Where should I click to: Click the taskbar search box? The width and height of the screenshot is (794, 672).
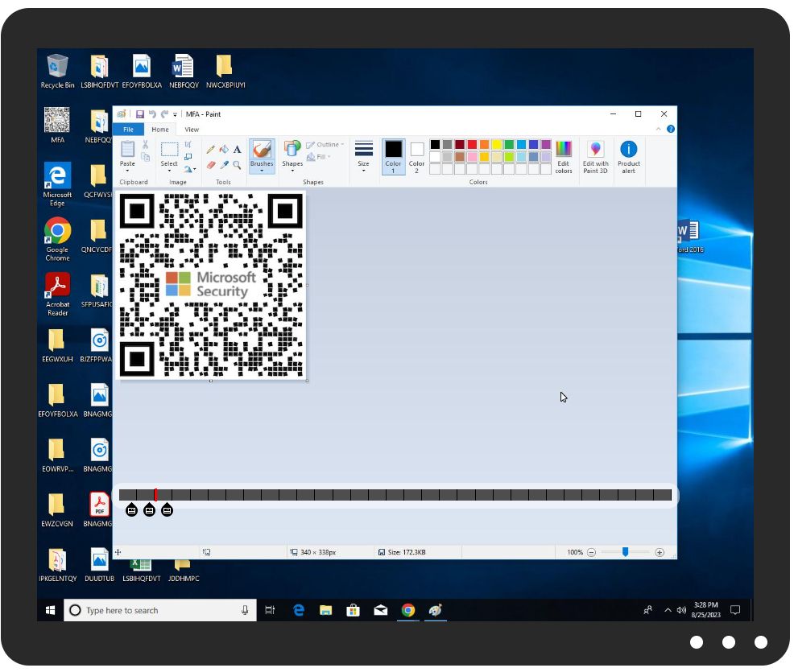(x=160, y=612)
